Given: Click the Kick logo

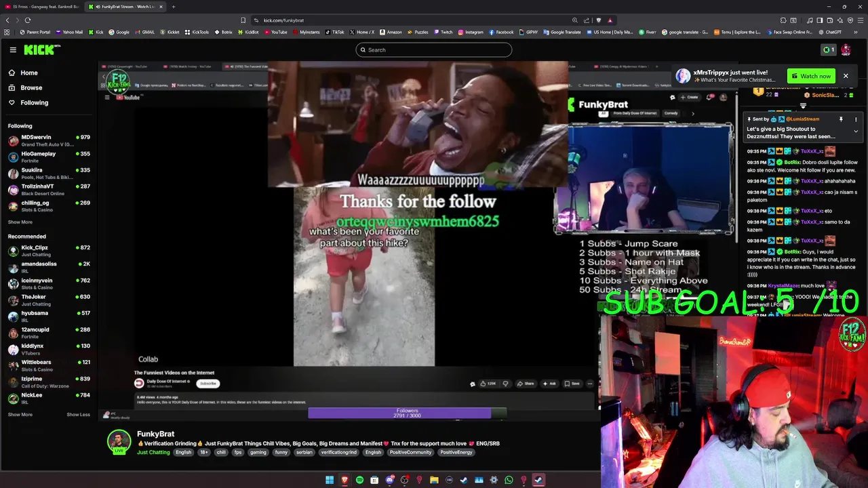Looking at the screenshot, I should [x=42, y=49].
